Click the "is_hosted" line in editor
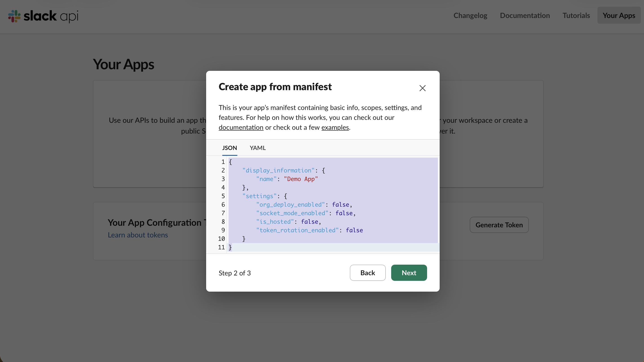Image resolution: width=644 pixels, height=362 pixels. (x=289, y=221)
